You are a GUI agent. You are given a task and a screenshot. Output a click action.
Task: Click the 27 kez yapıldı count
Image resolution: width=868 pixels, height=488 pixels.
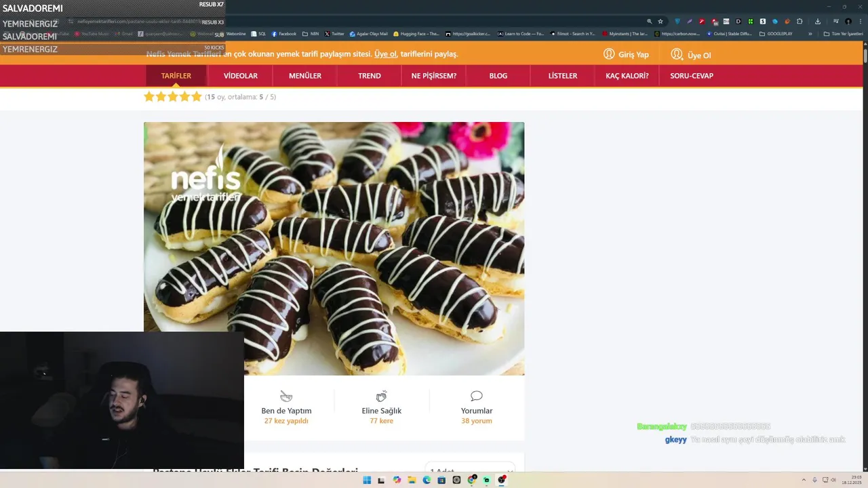[x=286, y=421]
